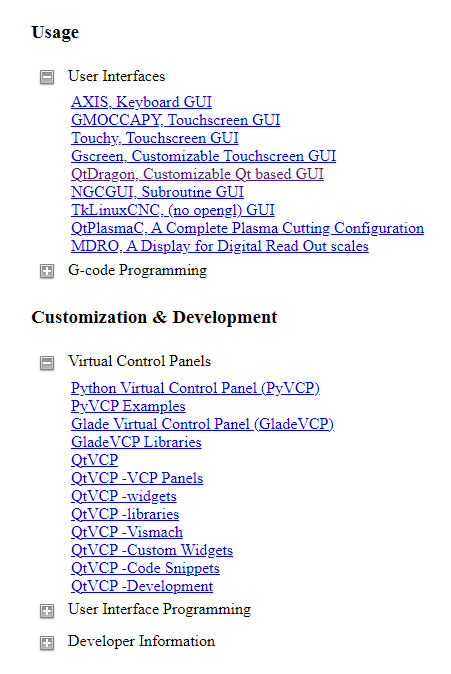Viewport: 451px width, 674px height.
Task: Open the QtVCP -Custom Widgets link
Action: (x=152, y=551)
